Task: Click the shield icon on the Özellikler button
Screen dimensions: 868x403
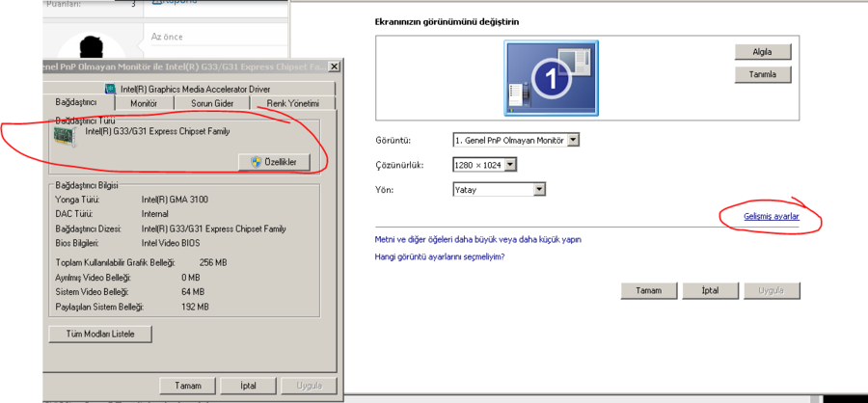Action: [256, 162]
